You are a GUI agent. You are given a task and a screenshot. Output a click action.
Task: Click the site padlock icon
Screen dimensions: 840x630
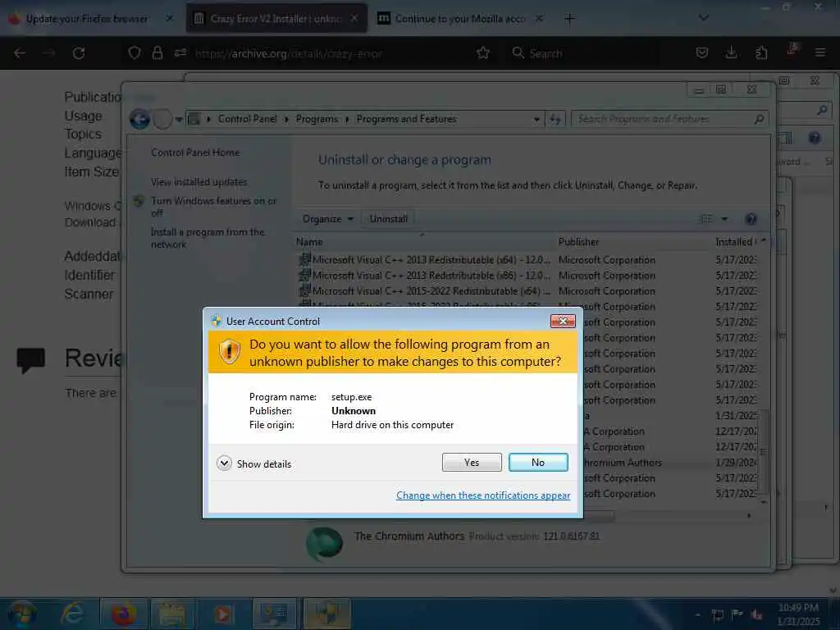[157, 52]
